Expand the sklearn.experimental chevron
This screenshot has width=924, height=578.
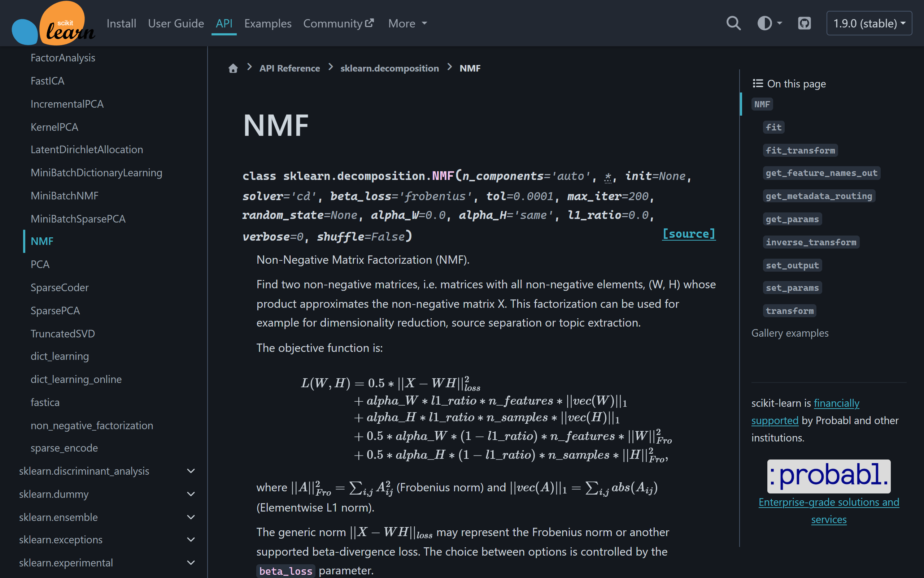(191, 563)
